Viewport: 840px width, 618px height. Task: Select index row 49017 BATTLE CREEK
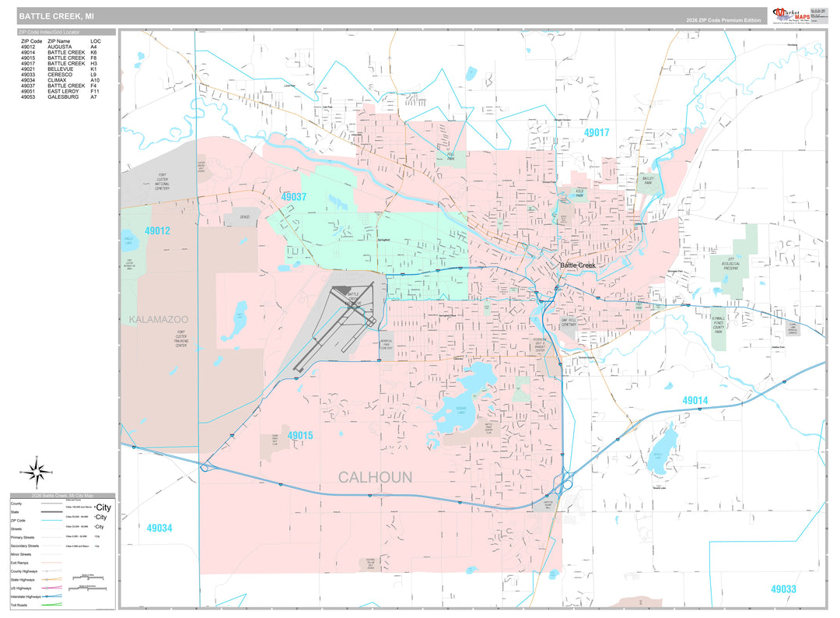pos(60,64)
